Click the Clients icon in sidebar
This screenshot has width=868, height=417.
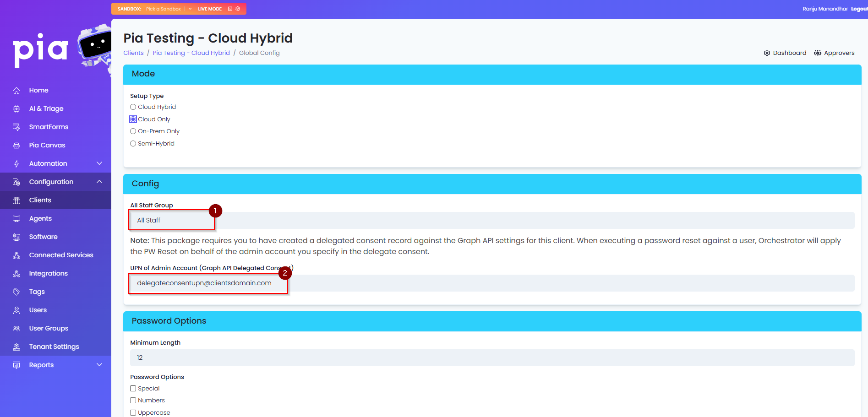(16, 200)
